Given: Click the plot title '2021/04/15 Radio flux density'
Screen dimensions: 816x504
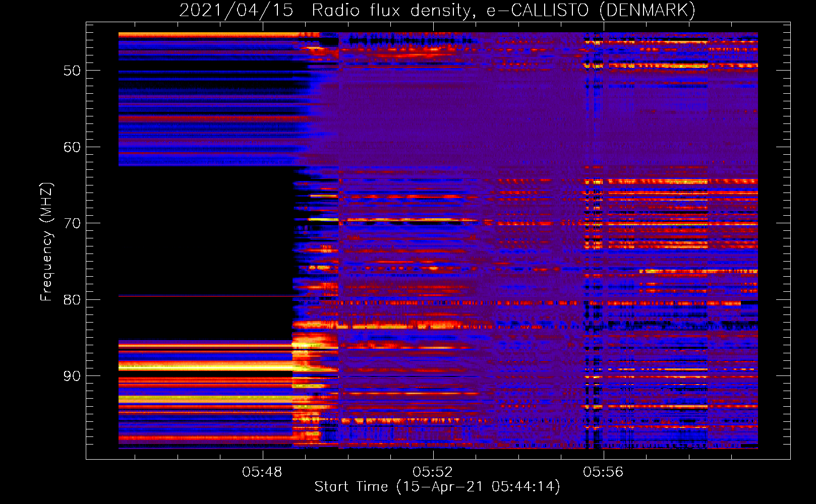Looking at the screenshot, I should click(437, 11).
